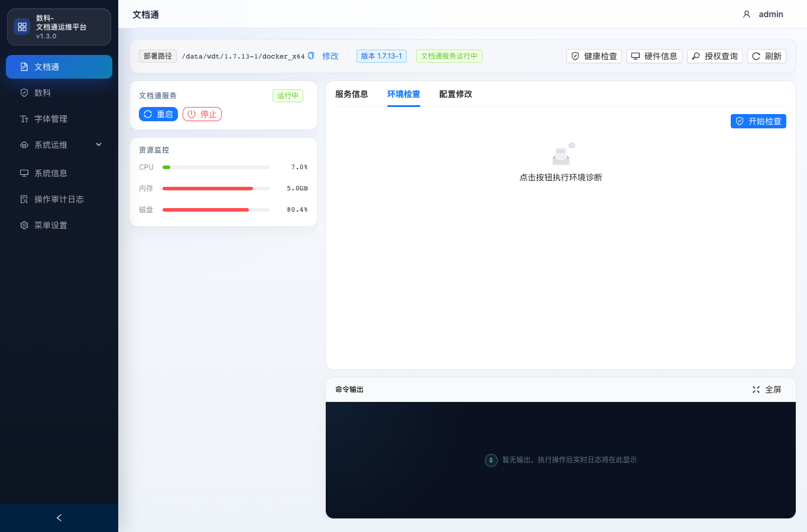Click the 资源监控 card title

(154, 150)
